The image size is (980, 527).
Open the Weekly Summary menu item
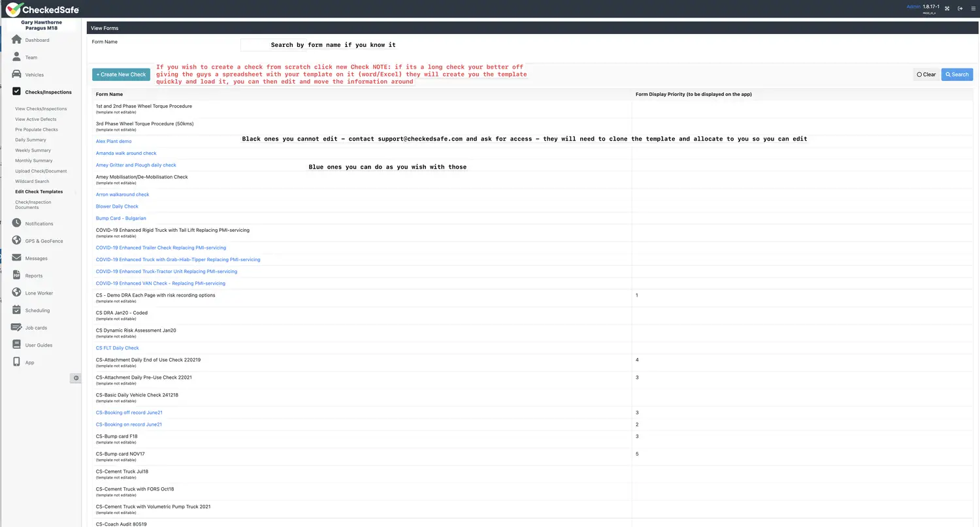(33, 150)
